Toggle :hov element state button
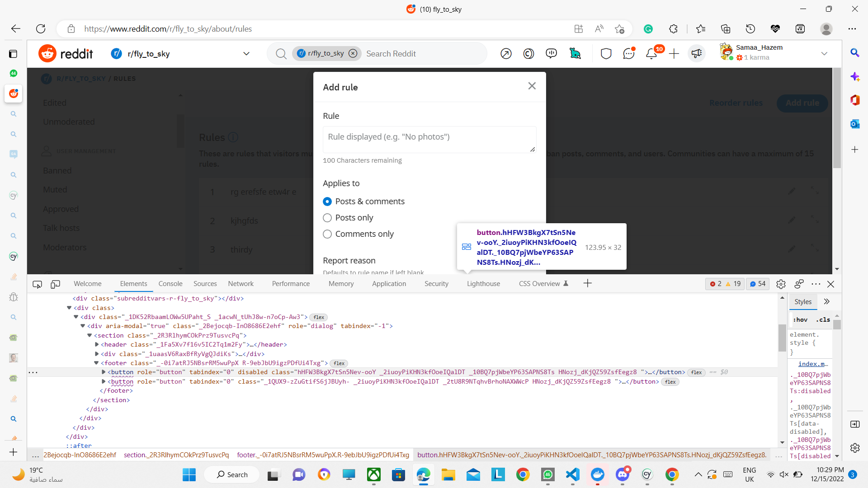 point(800,319)
